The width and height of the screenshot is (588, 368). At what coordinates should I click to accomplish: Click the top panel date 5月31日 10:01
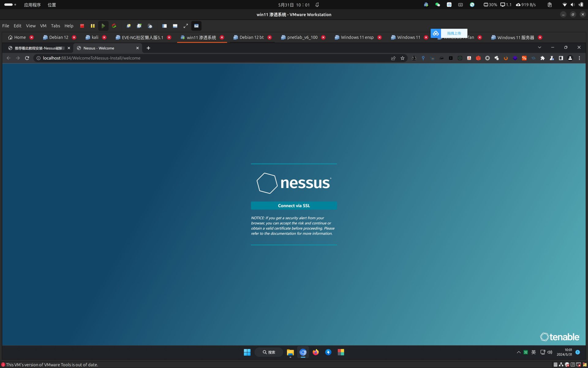294,5
